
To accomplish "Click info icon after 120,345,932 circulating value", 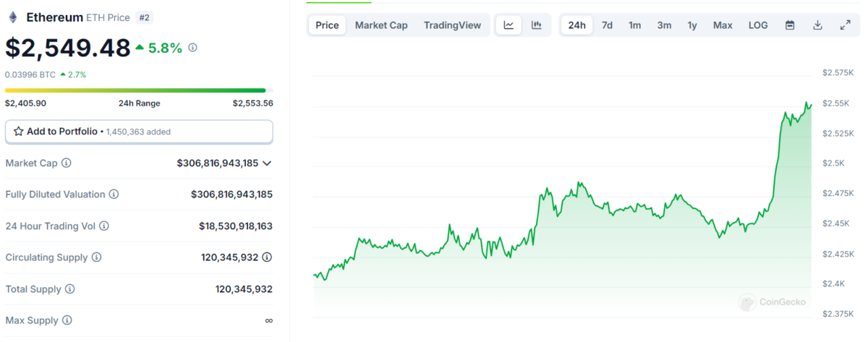I will [268, 257].
